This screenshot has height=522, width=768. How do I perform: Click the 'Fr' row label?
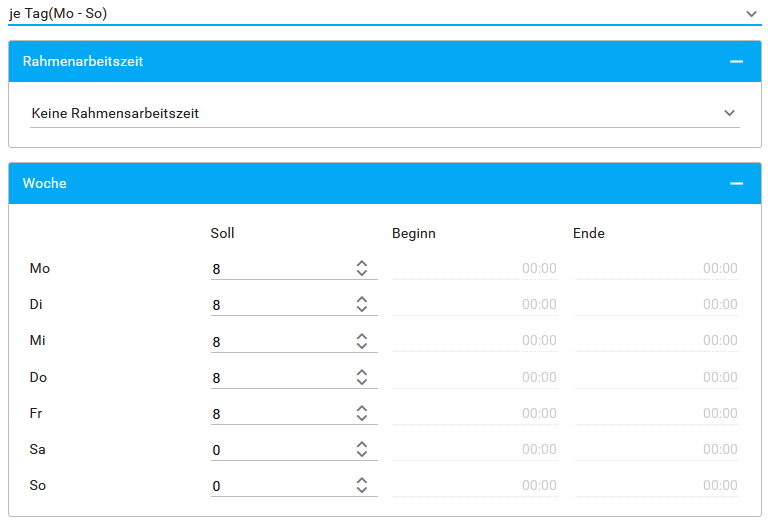(x=36, y=413)
